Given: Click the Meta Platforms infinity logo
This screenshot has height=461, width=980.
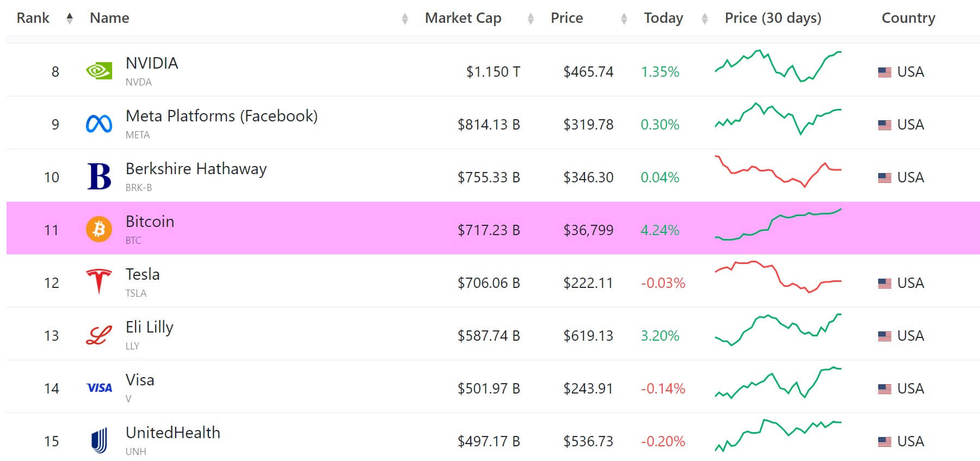Looking at the screenshot, I should 98,122.
